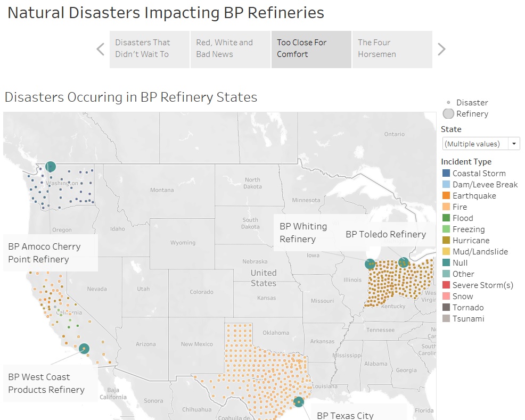This screenshot has height=420, width=525.
Task: Pick the Null legend swatch
Action: pyautogui.click(x=446, y=263)
